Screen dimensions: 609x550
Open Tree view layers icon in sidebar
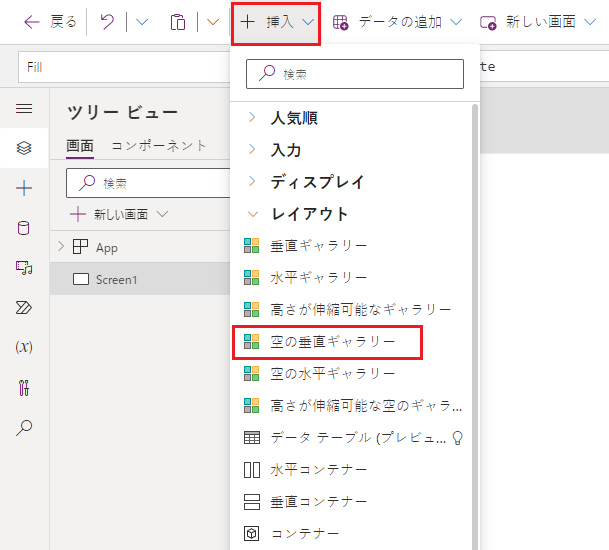click(x=24, y=148)
